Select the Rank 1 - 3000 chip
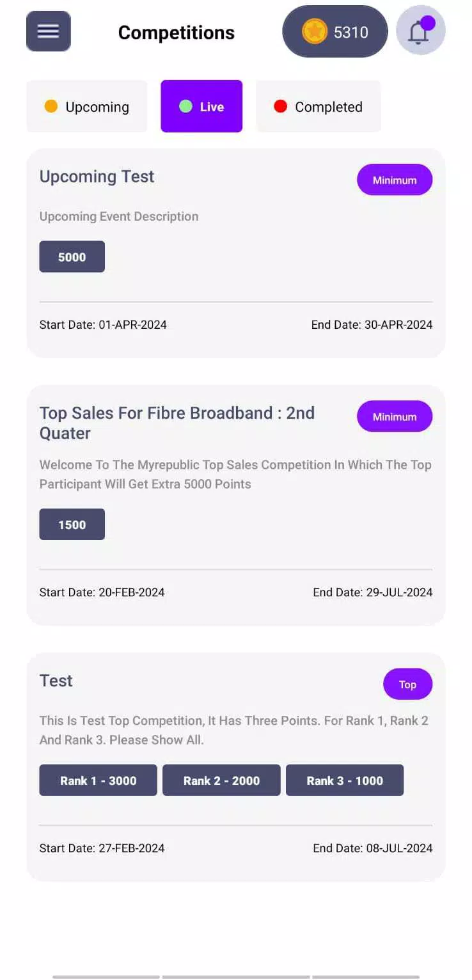This screenshot has height=980, width=472. click(x=98, y=780)
